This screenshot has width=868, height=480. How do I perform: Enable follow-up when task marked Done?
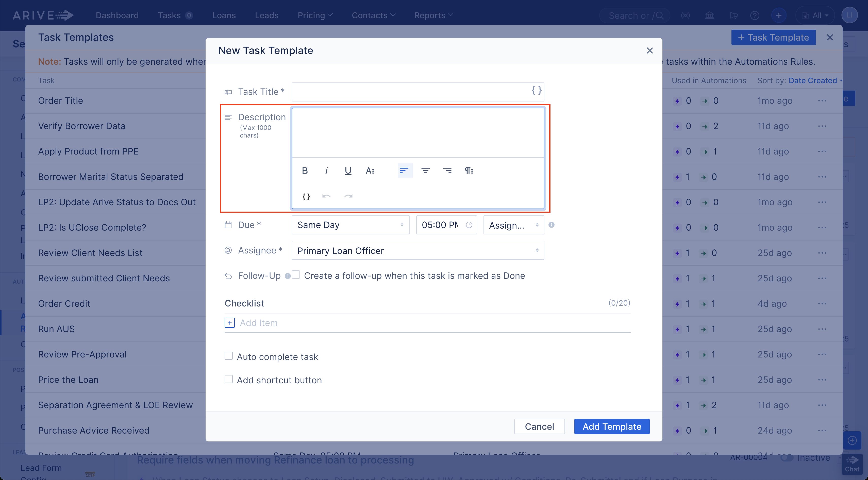point(296,275)
